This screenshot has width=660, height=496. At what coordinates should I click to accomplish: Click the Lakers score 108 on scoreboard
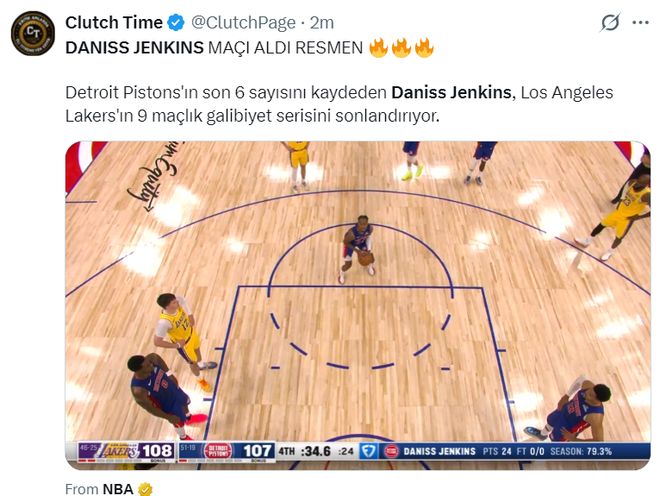click(157, 451)
